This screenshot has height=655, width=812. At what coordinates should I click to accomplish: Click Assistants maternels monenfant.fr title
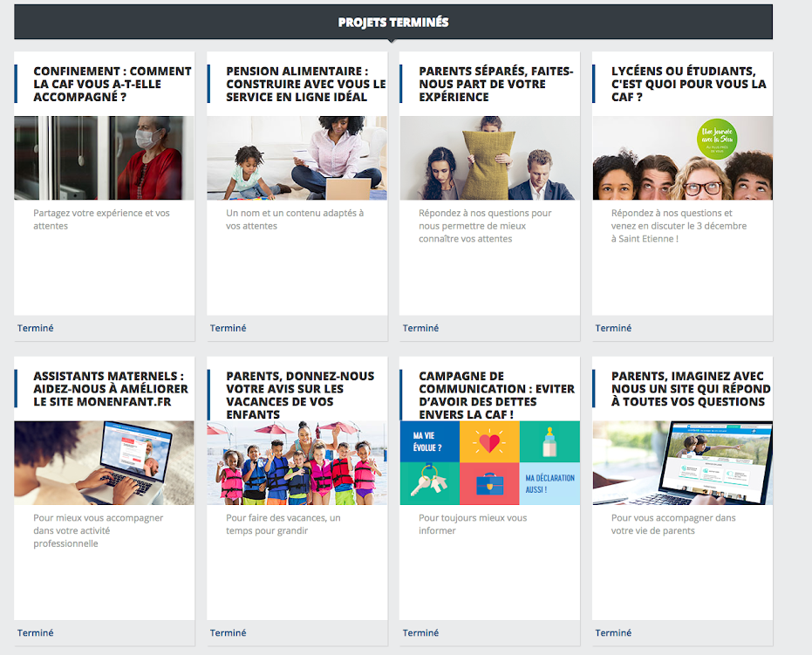tap(110, 389)
